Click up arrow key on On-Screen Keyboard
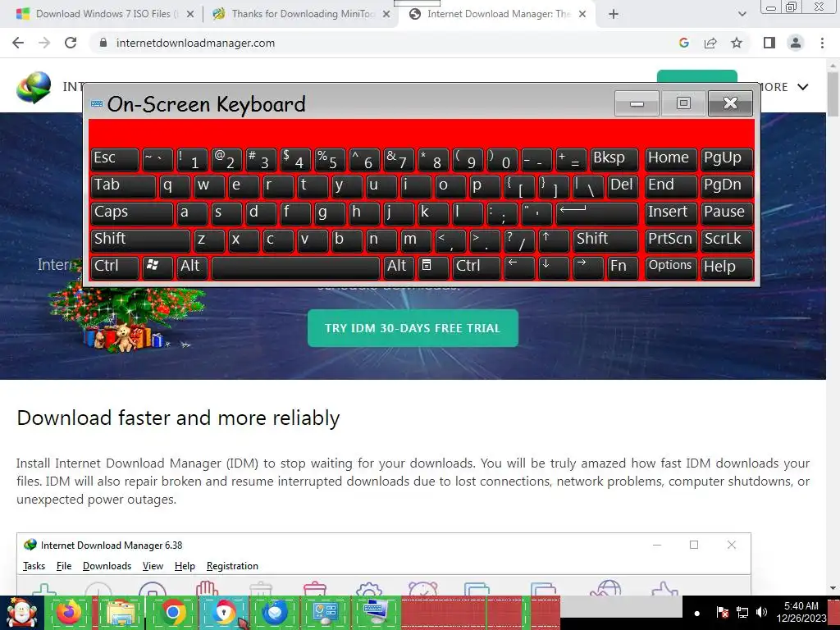Image resolution: width=840 pixels, height=630 pixels. (554, 240)
